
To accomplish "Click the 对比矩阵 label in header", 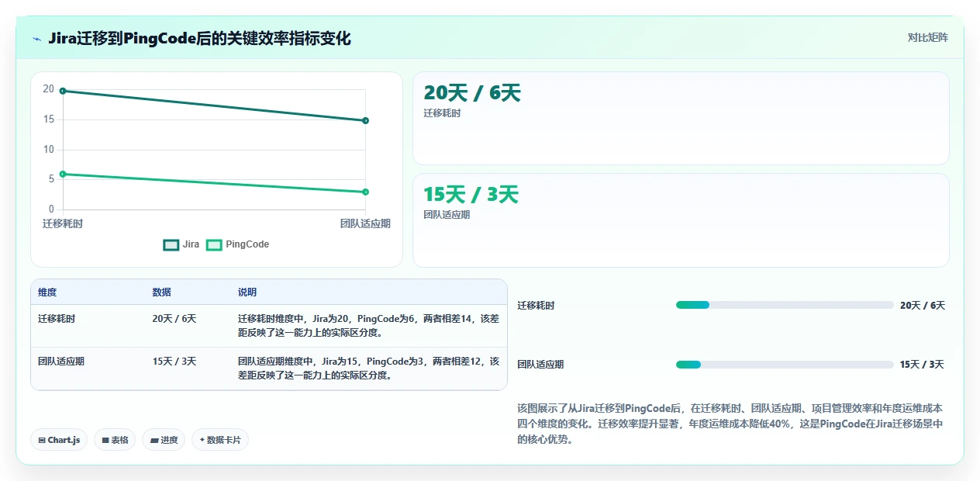I will pyautogui.click(x=927, y=37).
